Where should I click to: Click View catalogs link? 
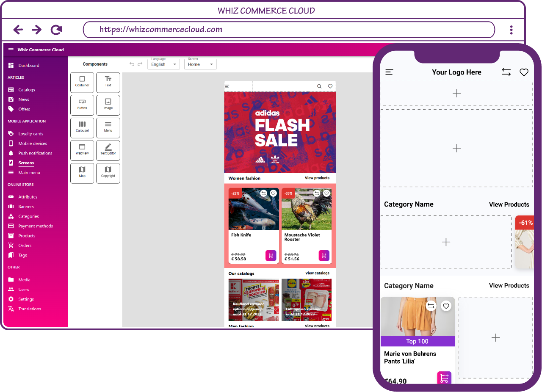tap(317, 273)
